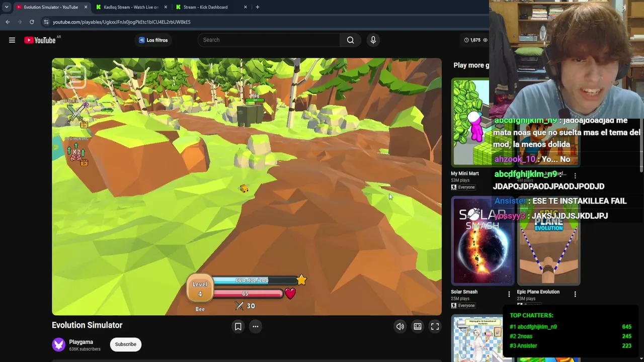Reload the page with refresh icon
Image resolution: width=644 pixels, height=362 pixels.
[32, 22]
